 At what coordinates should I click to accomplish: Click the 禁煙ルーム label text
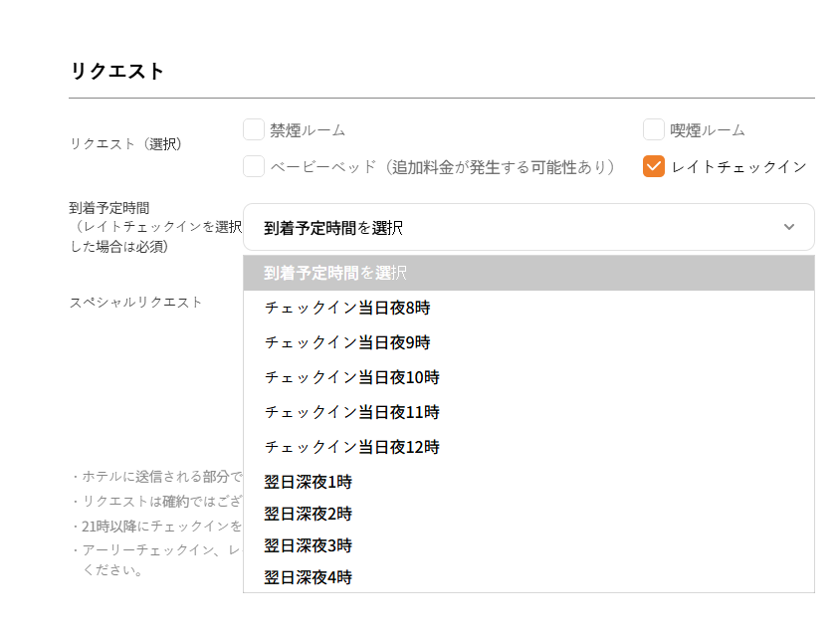(x=308, y=130)
